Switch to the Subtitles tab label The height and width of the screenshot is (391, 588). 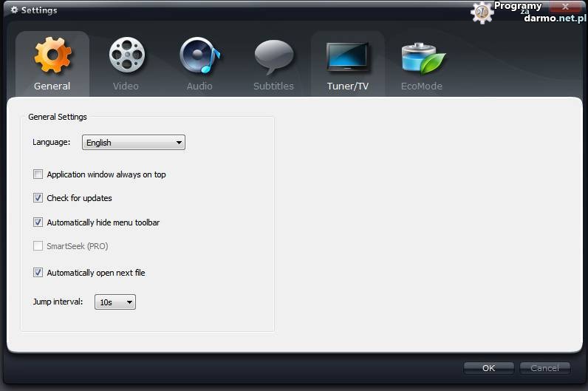click(x=273, y=86)
